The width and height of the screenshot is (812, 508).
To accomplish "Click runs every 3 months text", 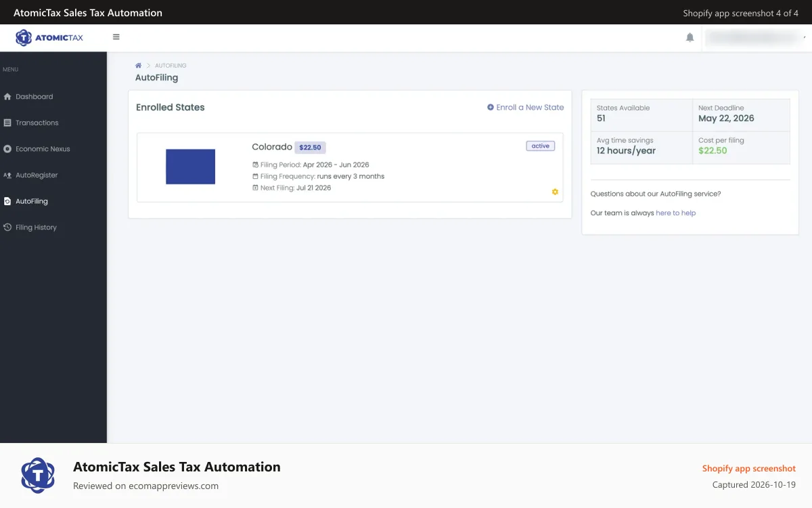I will pyautogui.click(x=351, y=176).
